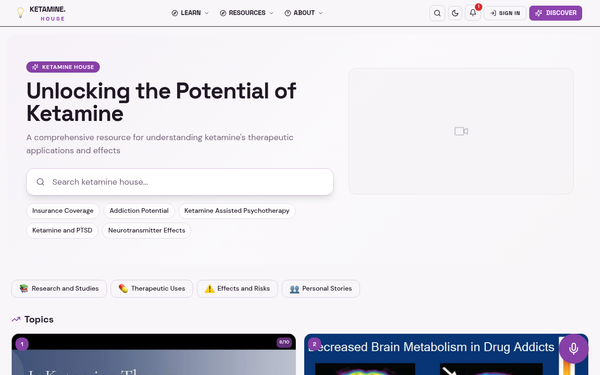Open Therapeutic Uses category
600x375 pixels.
pyautogui.click(x=152, y=289)
